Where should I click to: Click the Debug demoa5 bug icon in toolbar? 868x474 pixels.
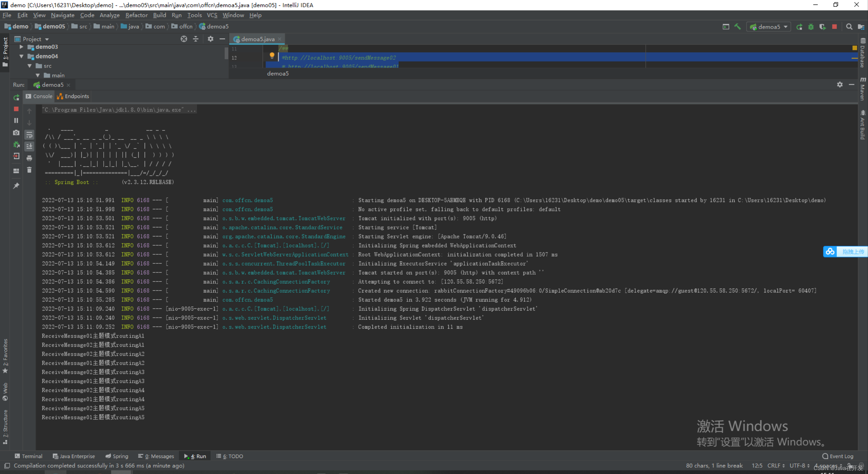811,27
